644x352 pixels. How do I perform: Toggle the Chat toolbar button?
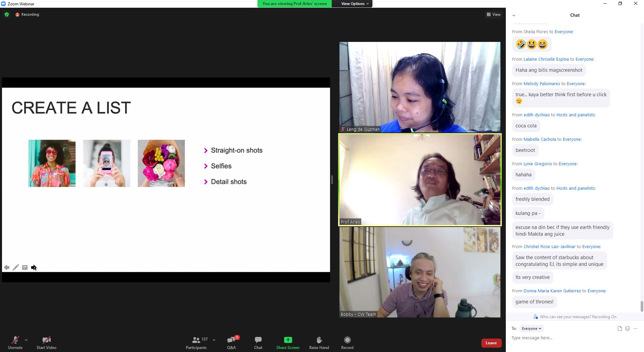[258, 342]
